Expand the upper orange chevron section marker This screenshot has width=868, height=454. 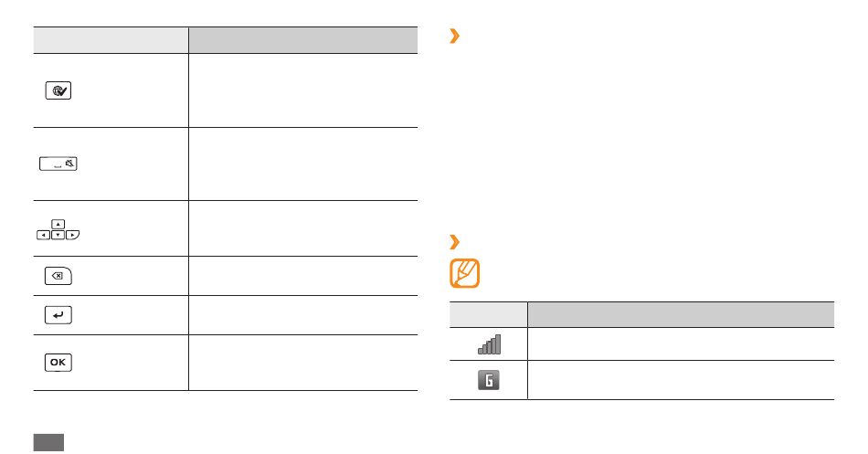tap(454, 36)
